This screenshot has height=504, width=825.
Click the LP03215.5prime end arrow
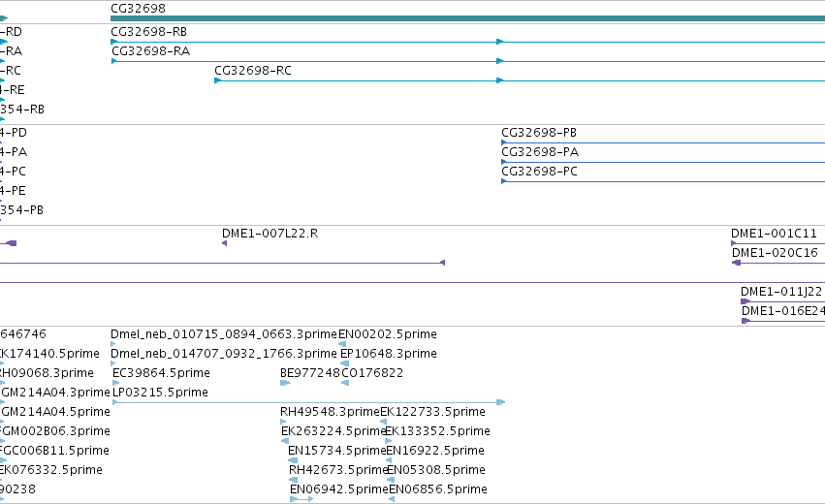pyautogui.click(x=501, y=402)
